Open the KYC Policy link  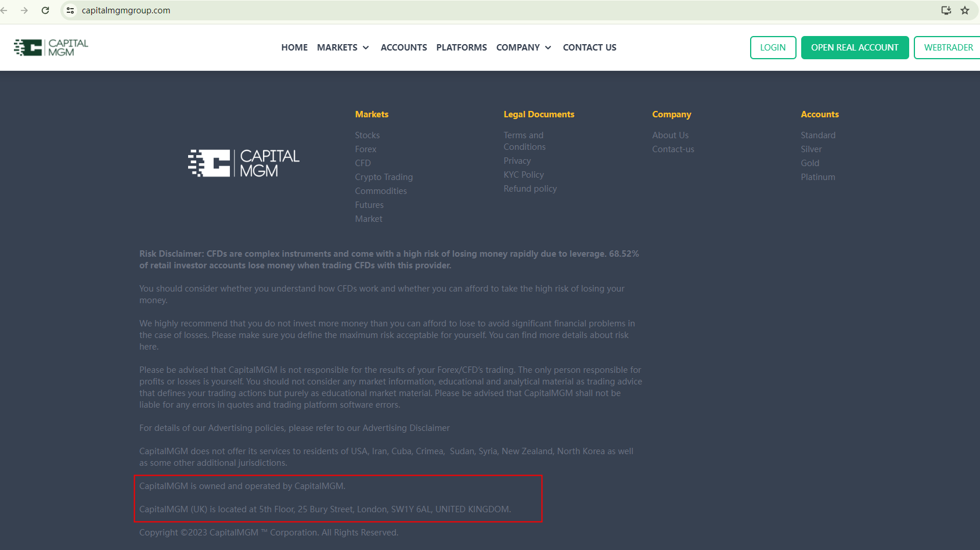point(524,175)
